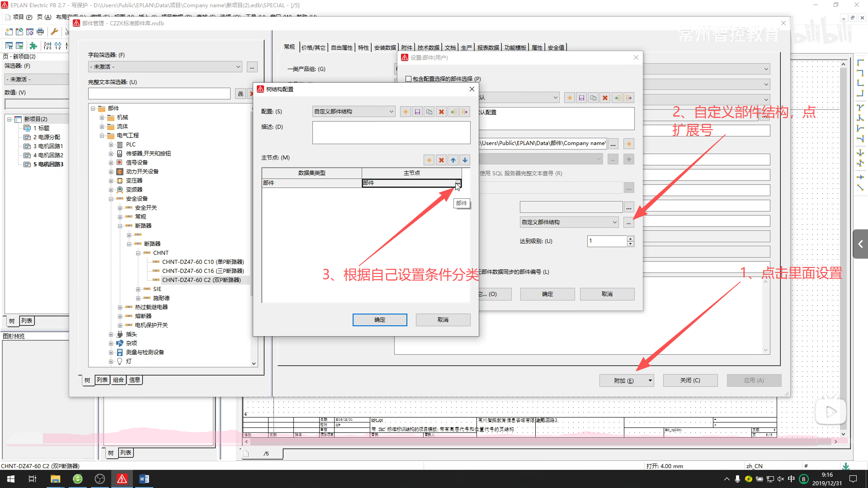The image size is (868, 488).
Task: Click the Import configuration icon in tree dialog
Action: [x=453, y=112]
